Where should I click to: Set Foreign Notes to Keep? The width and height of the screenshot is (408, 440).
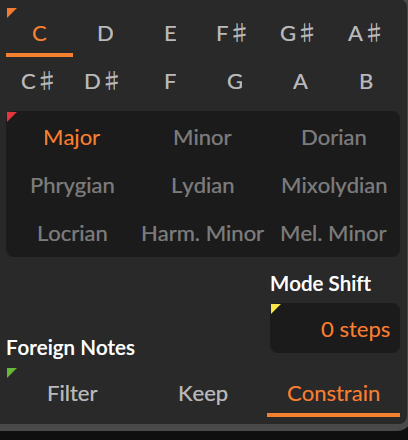tap(203, 394)
